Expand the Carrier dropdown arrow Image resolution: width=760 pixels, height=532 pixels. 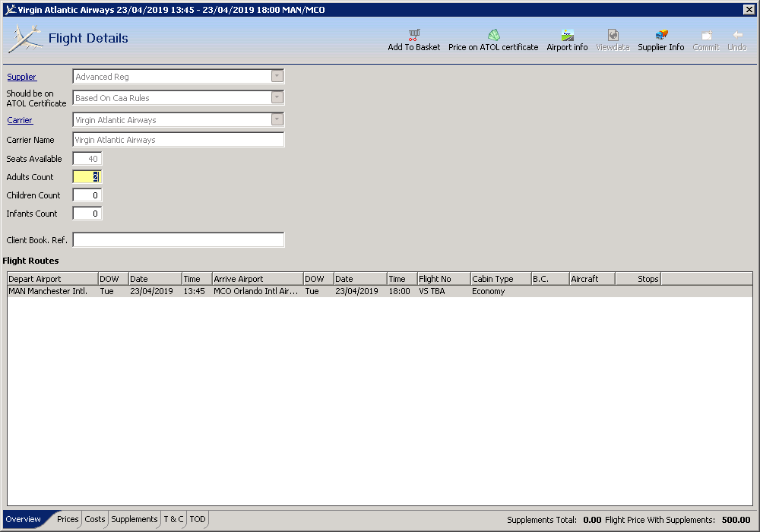click(277, 119)
